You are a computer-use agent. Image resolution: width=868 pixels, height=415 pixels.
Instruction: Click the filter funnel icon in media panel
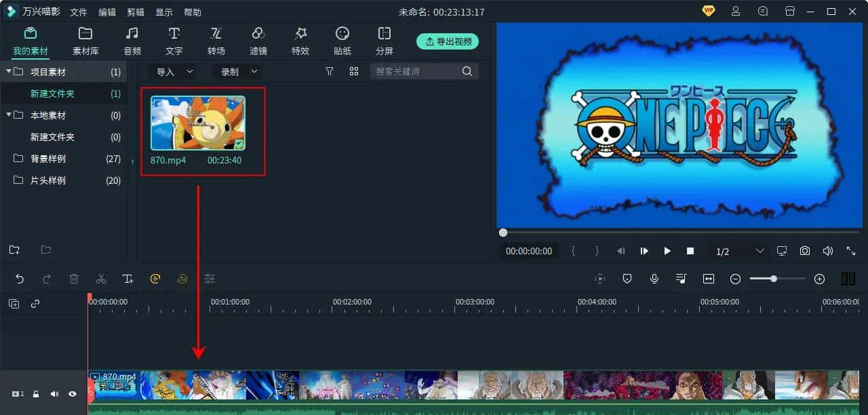(329, 71)
